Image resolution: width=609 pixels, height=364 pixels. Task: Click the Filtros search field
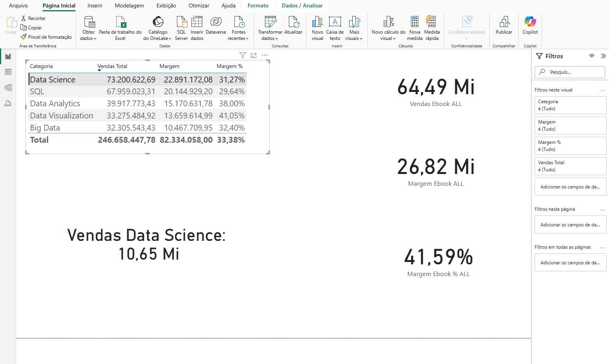pos(570,72)
